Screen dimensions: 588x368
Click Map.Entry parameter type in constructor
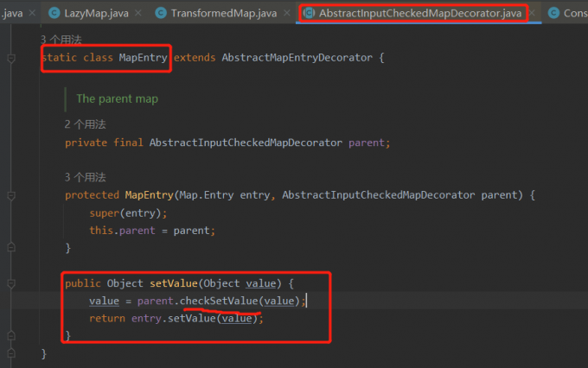coord(207,195)
